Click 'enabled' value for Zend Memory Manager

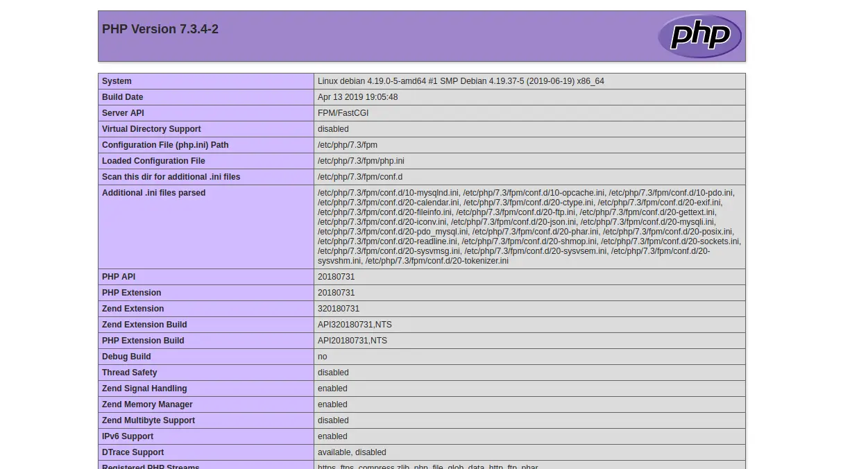pyautogui.click(x=332, y=404)
